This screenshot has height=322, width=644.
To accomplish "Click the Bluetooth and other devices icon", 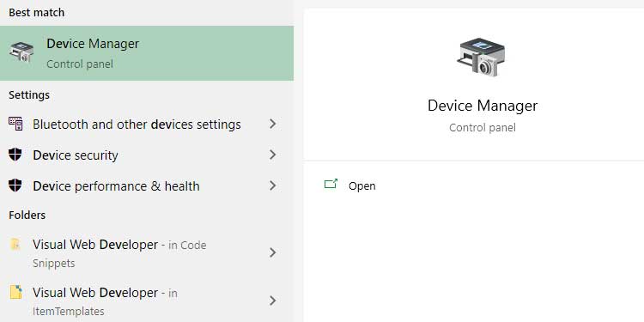I will pyautogui.click(x=15, y=124).
